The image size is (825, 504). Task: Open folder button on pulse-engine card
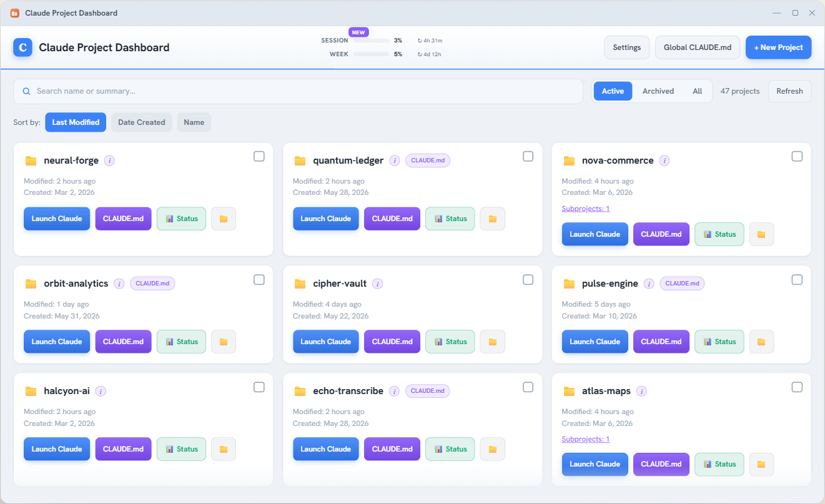click(761, 342)
